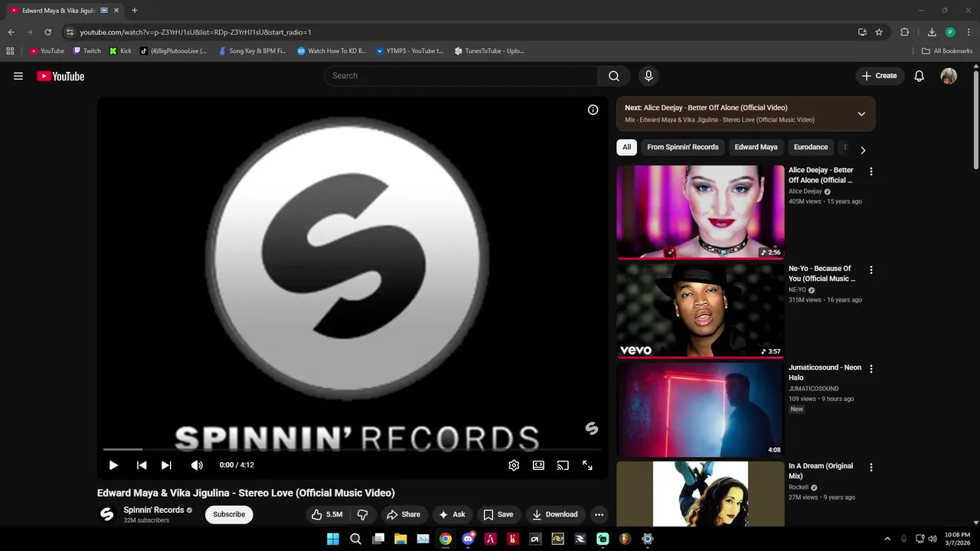Screen dimensions: 980x551
Task: Open options menu for Neon Halo video
Action: [x=871, y=369]
